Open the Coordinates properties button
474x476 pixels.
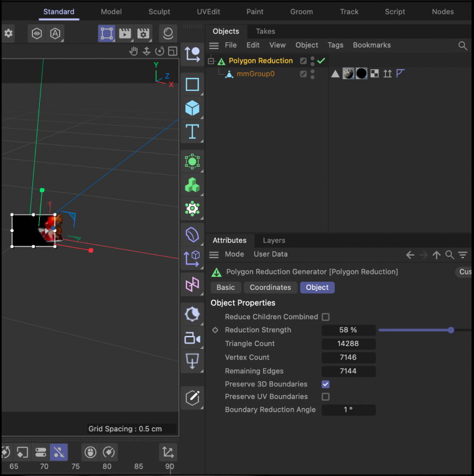coord(270,287)
